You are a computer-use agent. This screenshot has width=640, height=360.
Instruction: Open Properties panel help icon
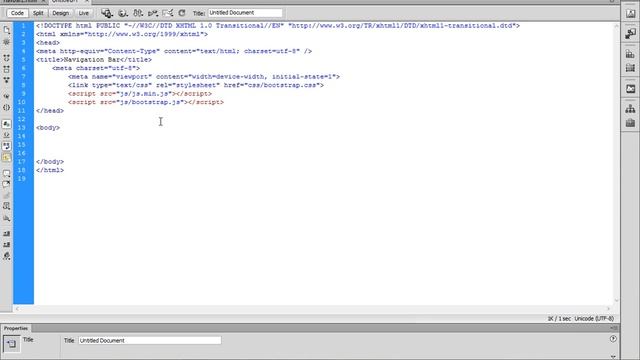tap(613, 339)
